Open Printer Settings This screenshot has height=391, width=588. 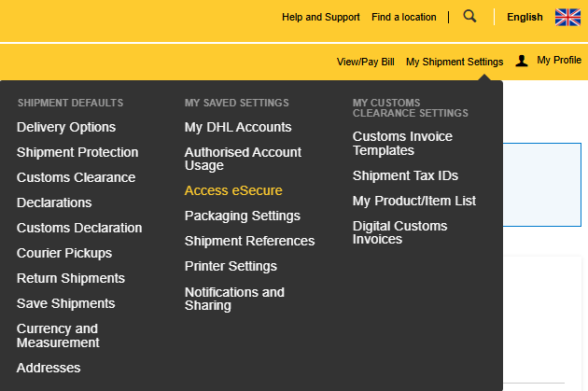(x=231, y=266)
